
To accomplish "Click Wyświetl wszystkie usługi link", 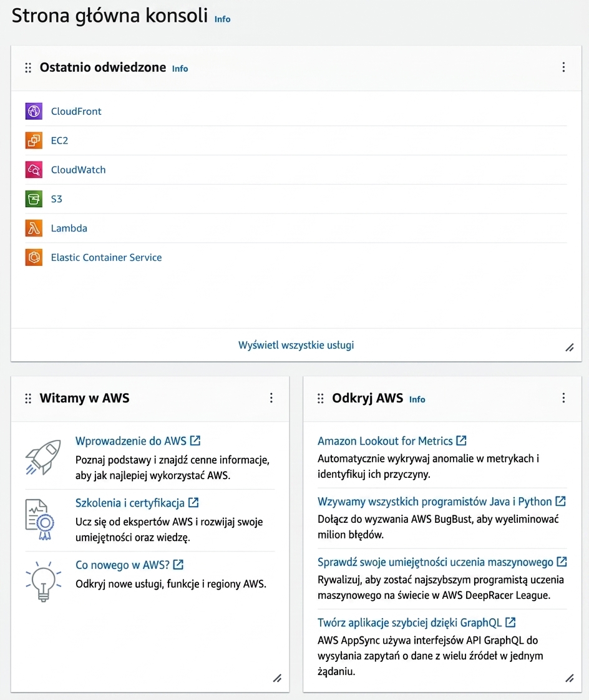I will [296, 345].
